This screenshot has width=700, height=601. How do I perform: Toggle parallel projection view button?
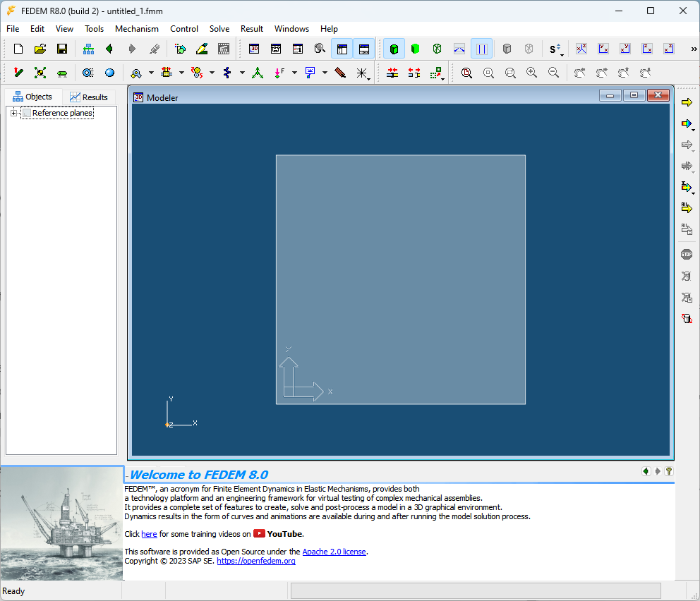(x=482, y=49)
